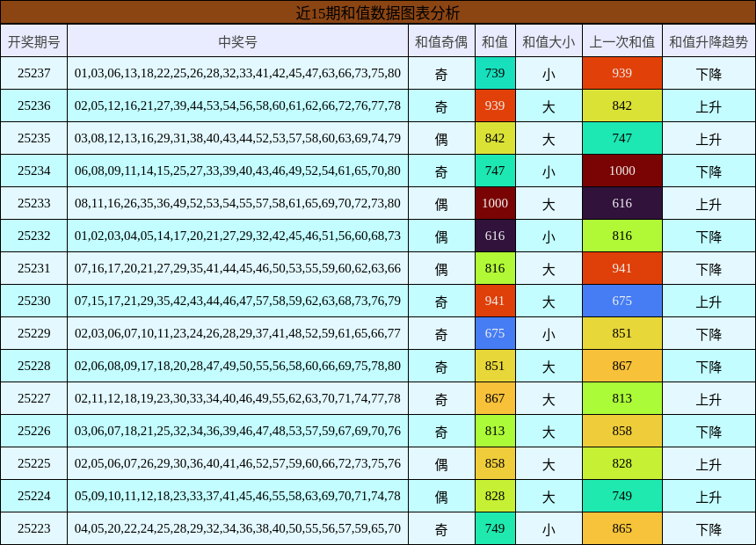Select draw number 25228
This screenshot has height=545, width=756.
[x=33, y=366]
